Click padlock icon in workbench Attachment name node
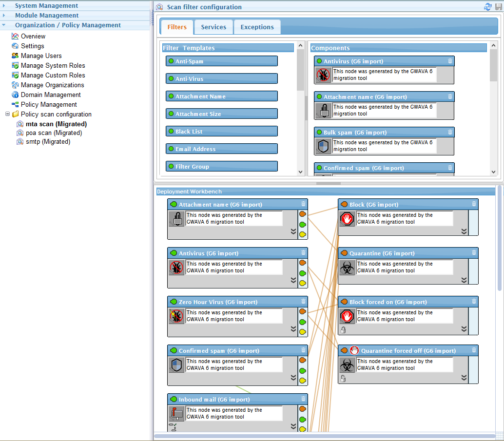Viewport: 504px width, 441px height. (x=176, y=219)
